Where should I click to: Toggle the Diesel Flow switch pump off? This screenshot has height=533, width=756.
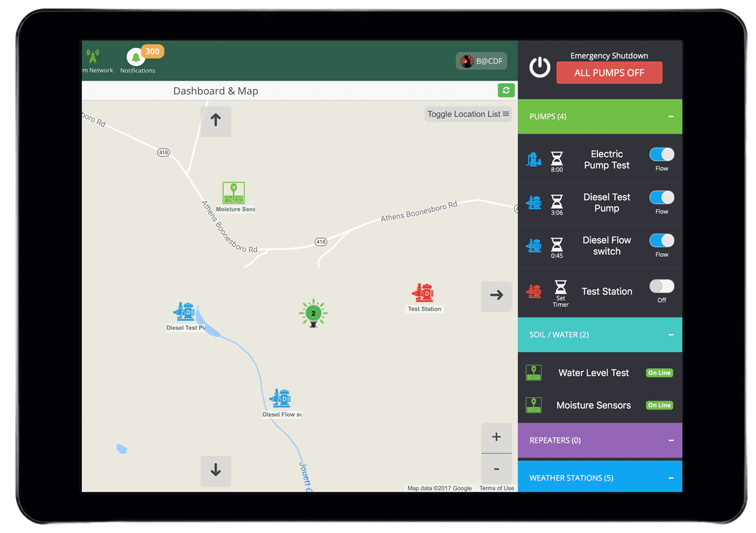click(662, 240)
